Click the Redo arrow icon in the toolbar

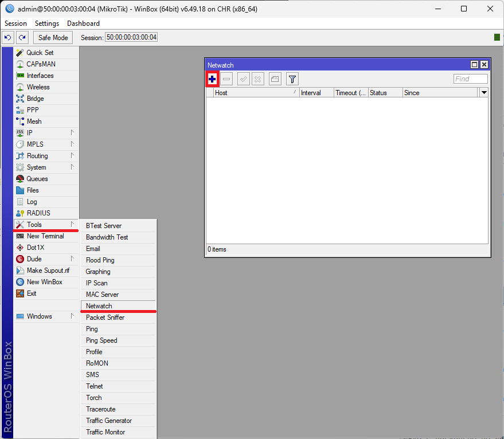(22, 37)
